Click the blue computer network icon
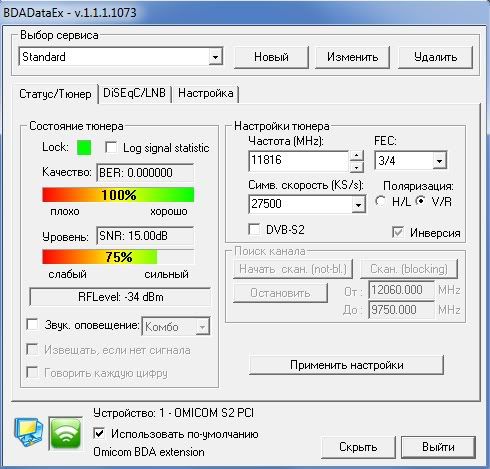This screenshot has width=490, height=469. (x=29, y=432)
